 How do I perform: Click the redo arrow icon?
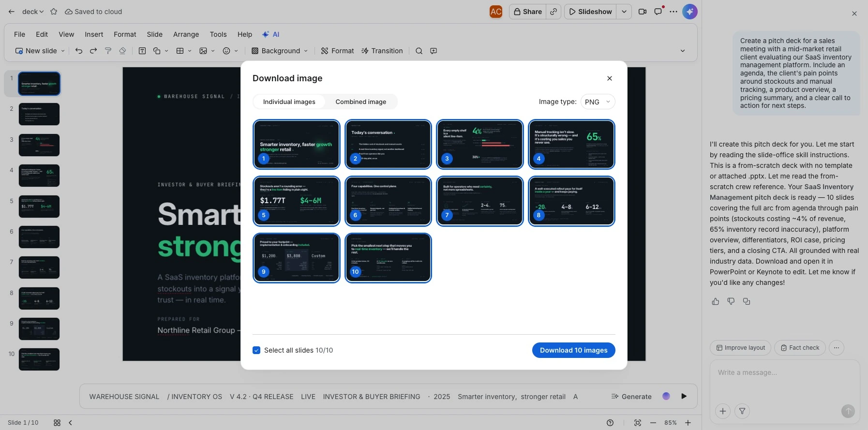93,51
